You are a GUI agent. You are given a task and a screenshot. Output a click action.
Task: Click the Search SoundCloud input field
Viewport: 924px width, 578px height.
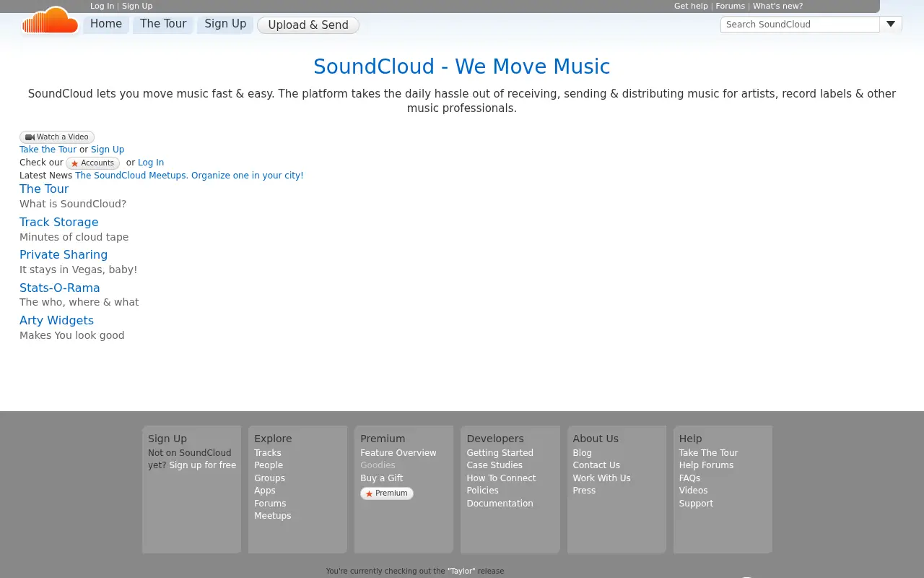pos(800,24)
